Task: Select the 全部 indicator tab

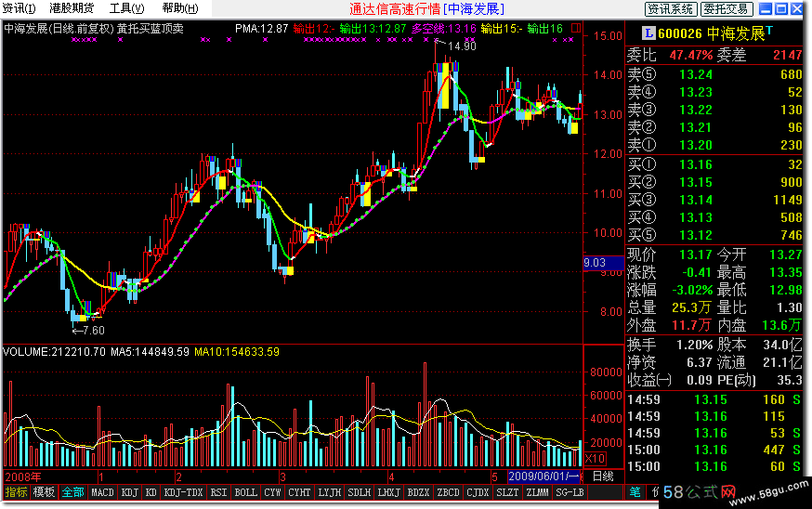Action: point(72,492)
